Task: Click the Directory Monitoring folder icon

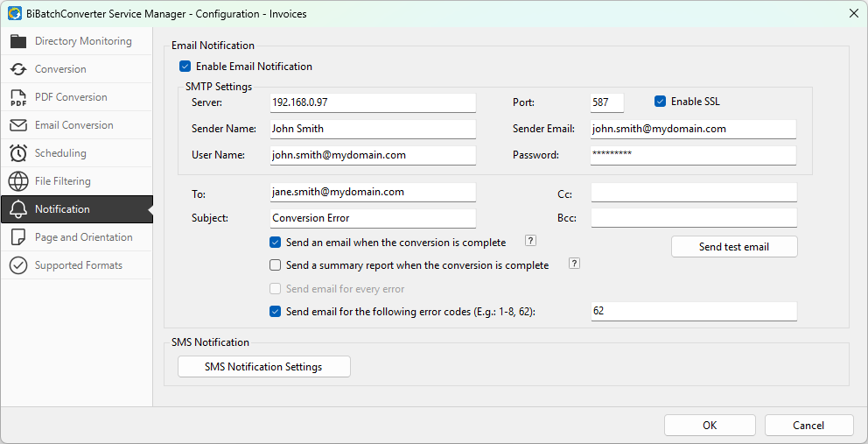Action: [18, 41]
